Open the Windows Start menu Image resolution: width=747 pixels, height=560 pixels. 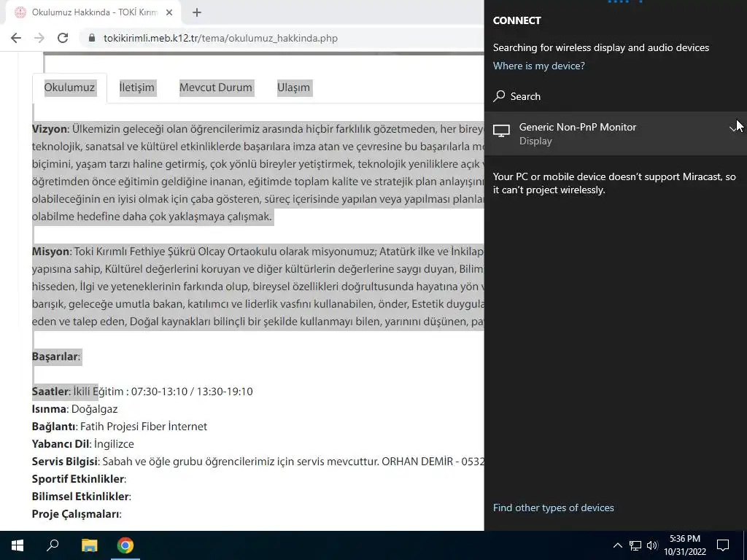(x=18, y=545)
